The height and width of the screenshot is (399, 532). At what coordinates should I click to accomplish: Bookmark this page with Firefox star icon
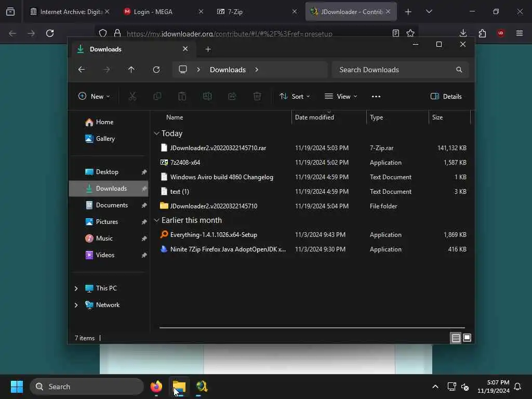tap(410, 33)
